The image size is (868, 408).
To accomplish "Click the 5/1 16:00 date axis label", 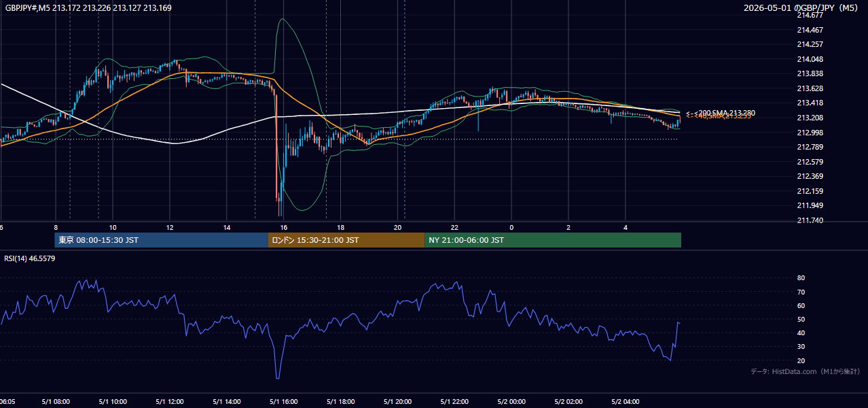I will [284, 402].
